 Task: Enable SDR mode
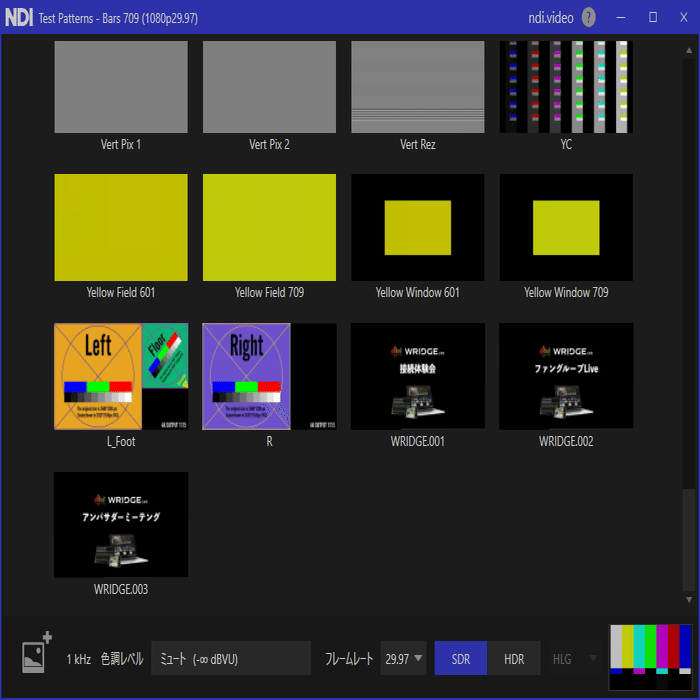[x=461, y=658]
